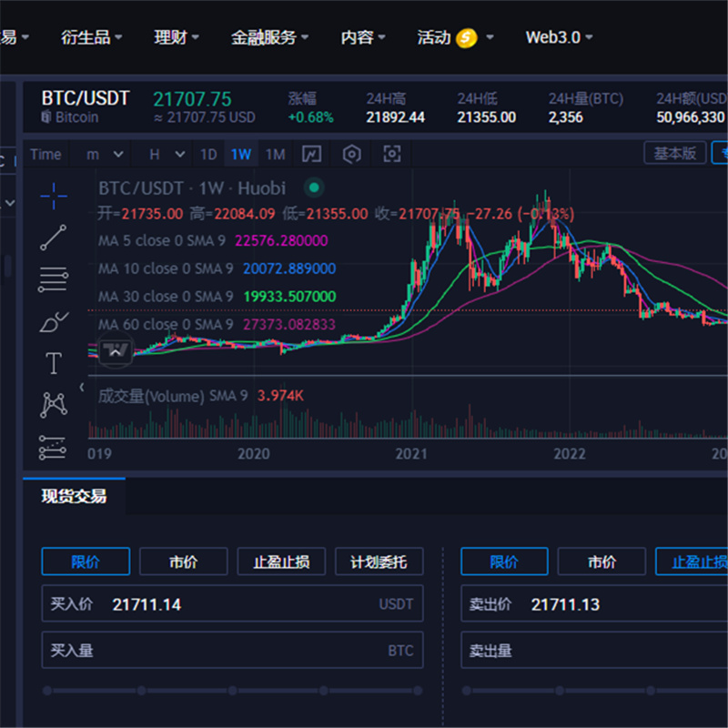The image size is (728, 728).
Task: Select sell-side 市价 order type
Action: click(602, 561)
